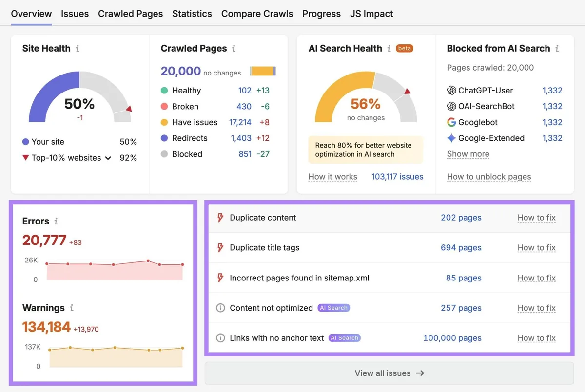Click the AI Search badge on Content not optimized

tap(334, 308)
